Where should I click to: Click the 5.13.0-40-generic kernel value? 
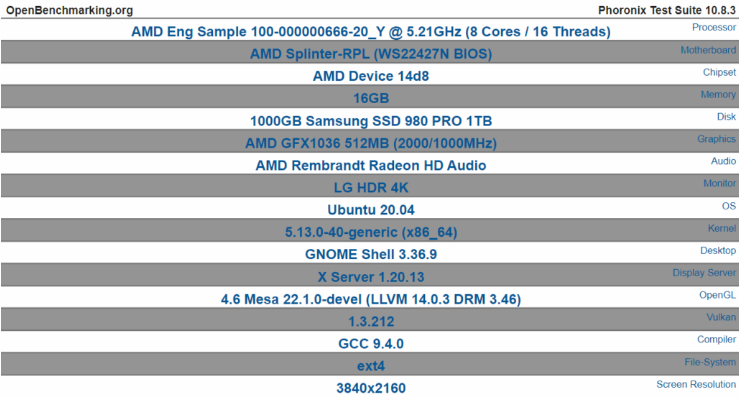tap(370, 232)
